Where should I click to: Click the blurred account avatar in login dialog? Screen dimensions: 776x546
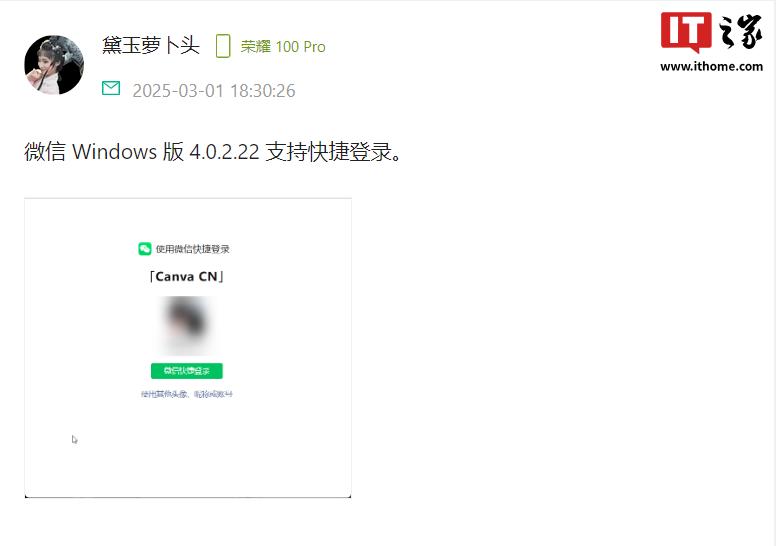tap(186, 323)
